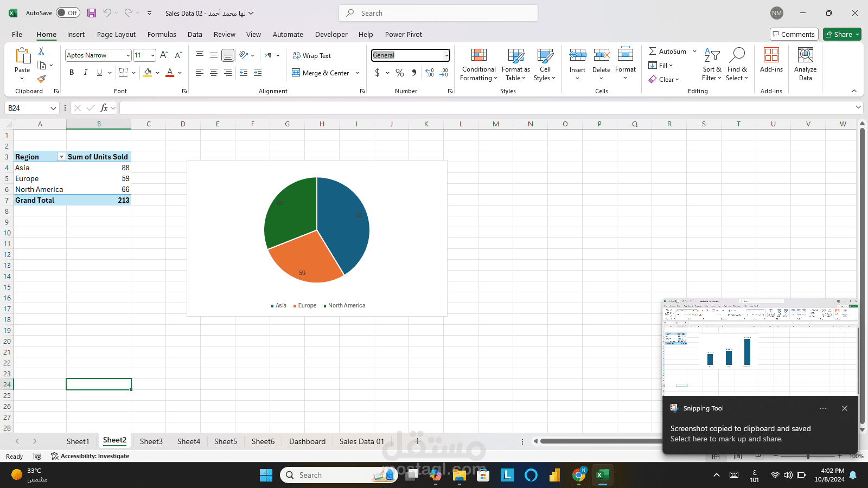The height and width of the screenshot is (488, 868).
Task: Expand the Fill dropdown
Action: [x=671, y=66]
